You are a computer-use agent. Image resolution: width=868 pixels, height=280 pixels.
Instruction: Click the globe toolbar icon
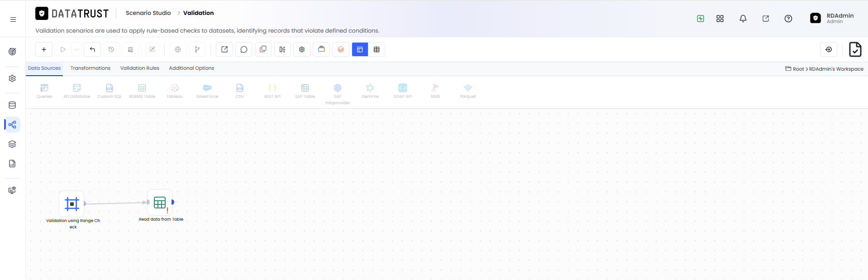[178, 49]
